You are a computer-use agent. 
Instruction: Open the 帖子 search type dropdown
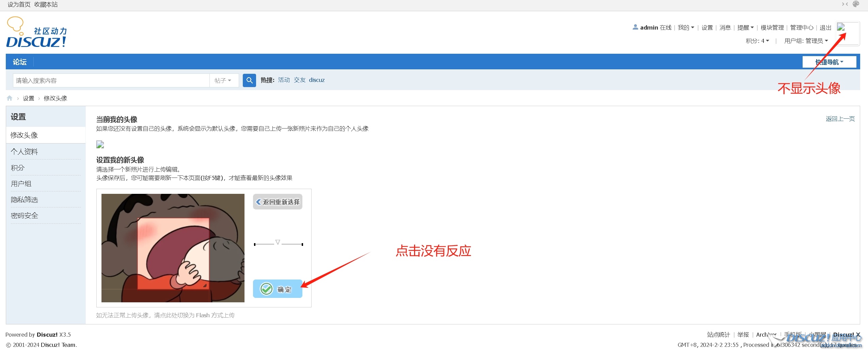point(223,81)
